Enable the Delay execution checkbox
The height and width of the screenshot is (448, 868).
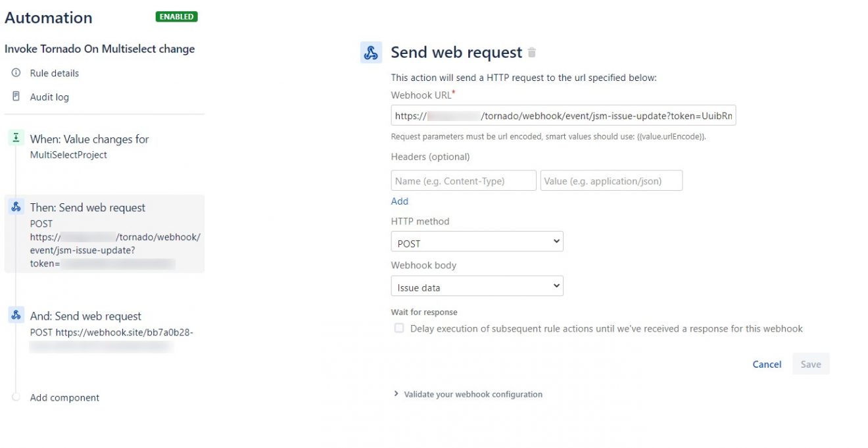(x=399, y=328)
